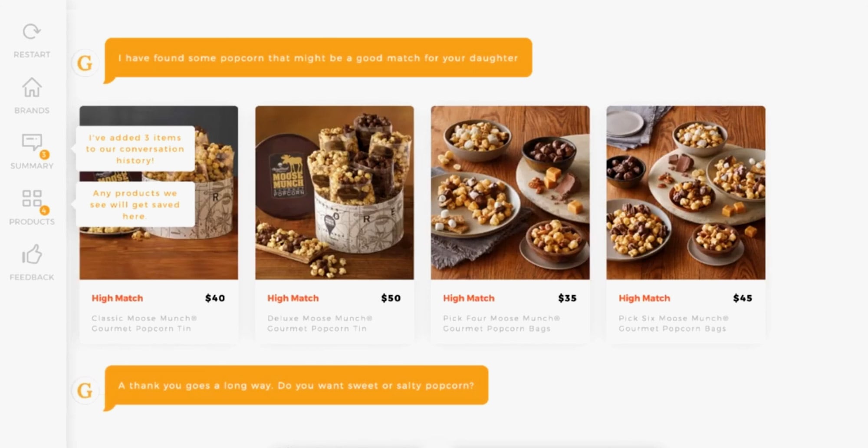
Task: Click the Deluxe Moose Munch Gourmet Popcorn Tin title
Action: click(320, 323)
